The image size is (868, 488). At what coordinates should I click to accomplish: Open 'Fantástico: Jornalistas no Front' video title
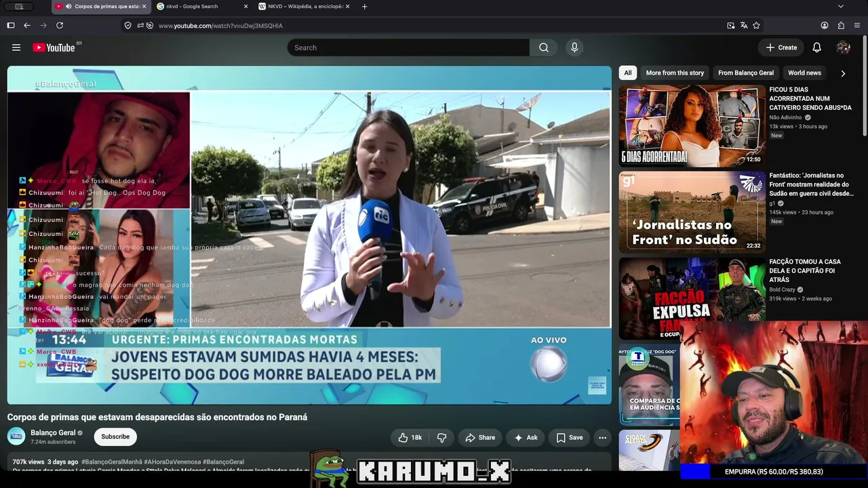click(812, 184)
